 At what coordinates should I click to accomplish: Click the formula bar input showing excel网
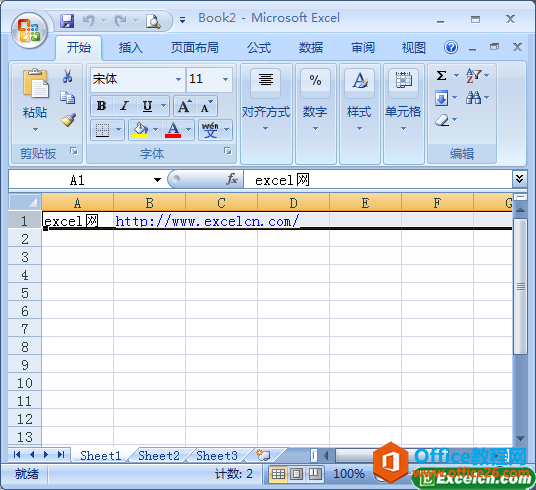click(378, 180)
